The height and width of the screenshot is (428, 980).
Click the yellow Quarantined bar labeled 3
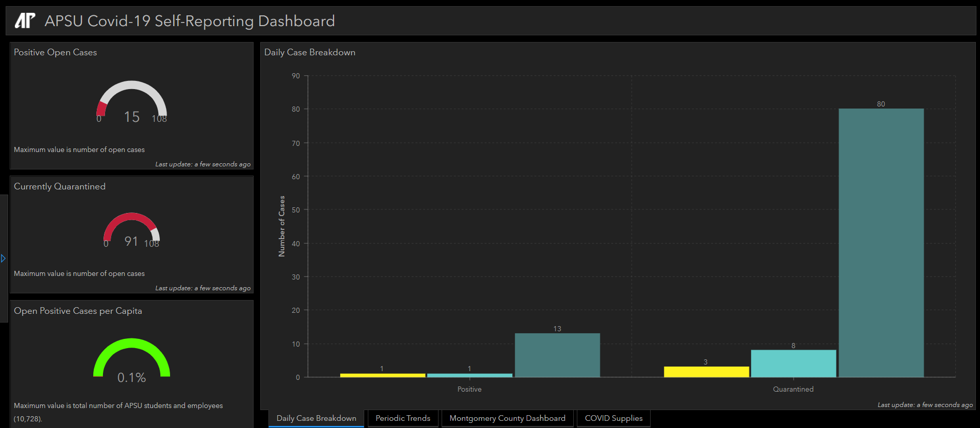tap(706, 372)
